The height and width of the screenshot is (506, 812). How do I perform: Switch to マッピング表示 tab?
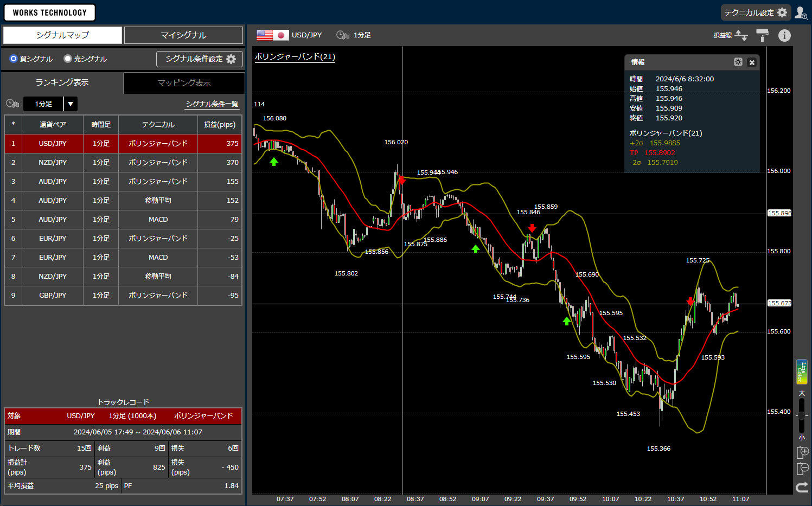point(184,82)
